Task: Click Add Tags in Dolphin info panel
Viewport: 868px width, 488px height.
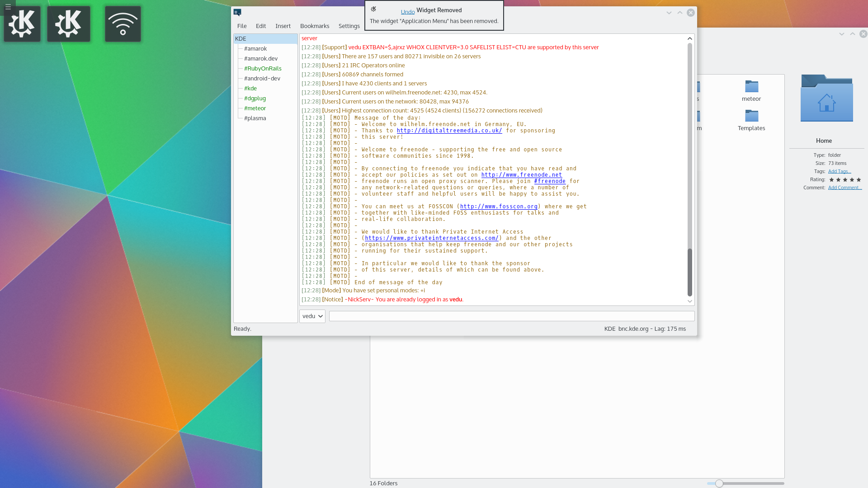Action: click(840, 171)
